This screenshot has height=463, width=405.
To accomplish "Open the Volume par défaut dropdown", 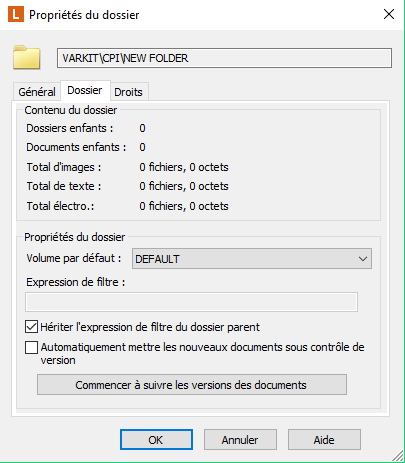I will tap(252, 259).
